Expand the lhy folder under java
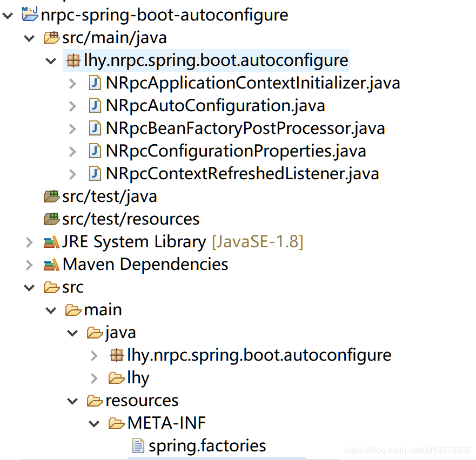Screen dimensions: 476x460 (94, 378)
